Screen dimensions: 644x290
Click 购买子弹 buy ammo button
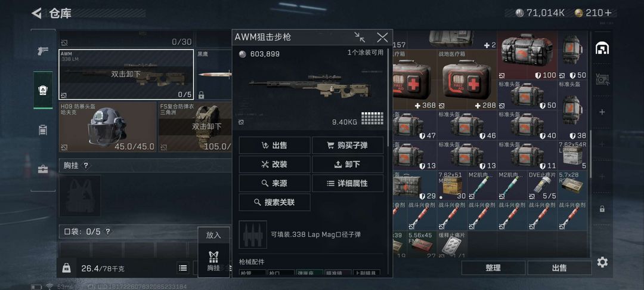pos(348,146)
